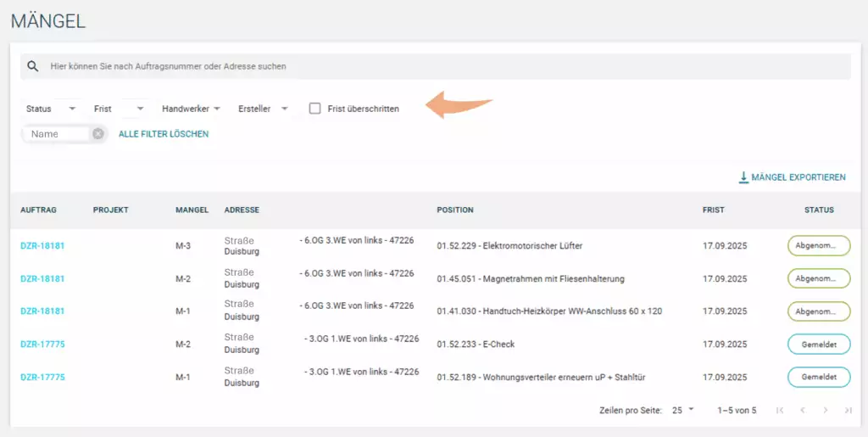Click Gemeldet status for E-Check row
Image resolution: width=868 pixels, height=437 pixels.
click(x=818, y=345)
